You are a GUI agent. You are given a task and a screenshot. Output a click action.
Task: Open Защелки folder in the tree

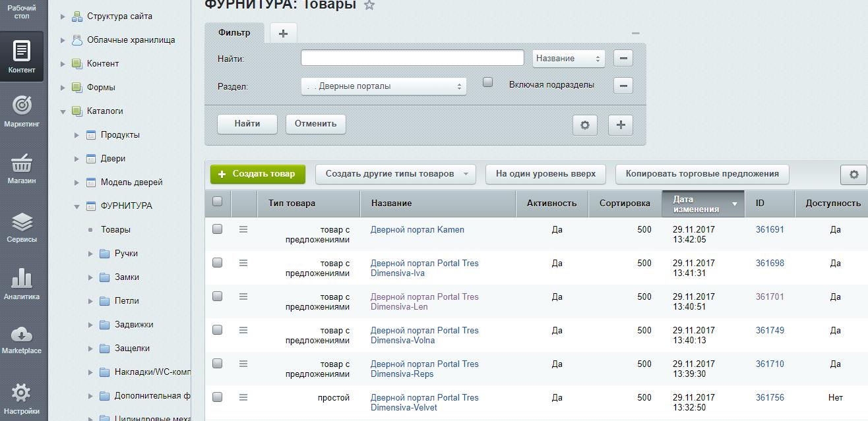(x=132, y=348)
